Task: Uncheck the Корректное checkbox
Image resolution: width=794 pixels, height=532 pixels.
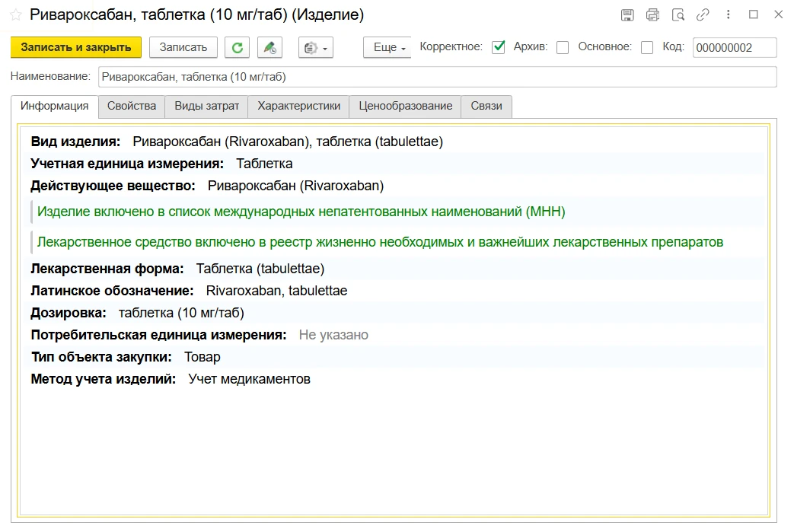Action: [x=499, y=47]
